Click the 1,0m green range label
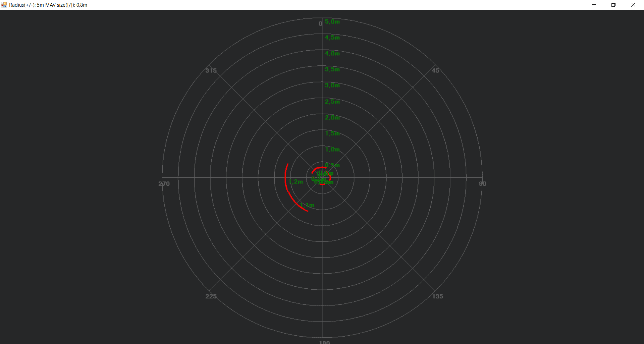Screen dimensions: 644x344 332,150
